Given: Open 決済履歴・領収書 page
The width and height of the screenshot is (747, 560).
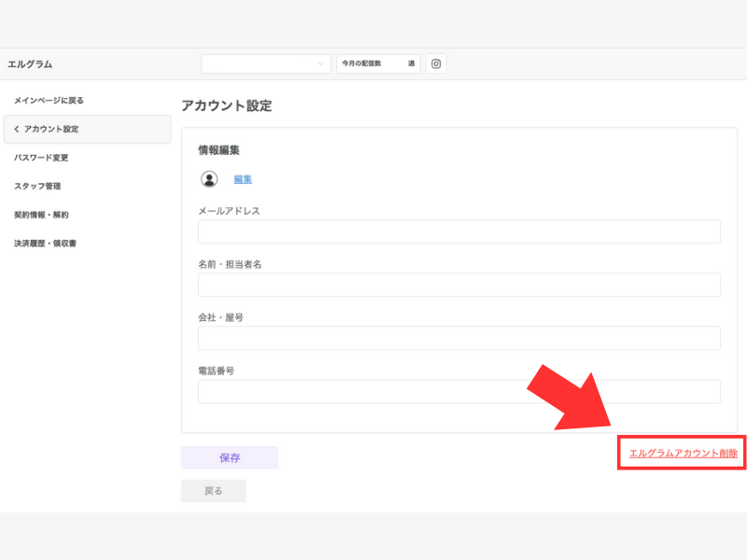Looking at the screenshot, I should 45,244.
